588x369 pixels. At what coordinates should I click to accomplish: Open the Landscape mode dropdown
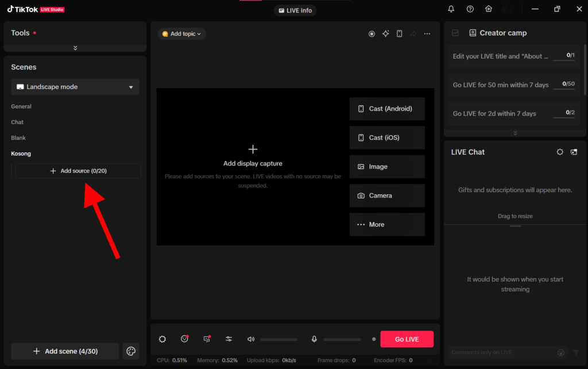pos(75,87)
